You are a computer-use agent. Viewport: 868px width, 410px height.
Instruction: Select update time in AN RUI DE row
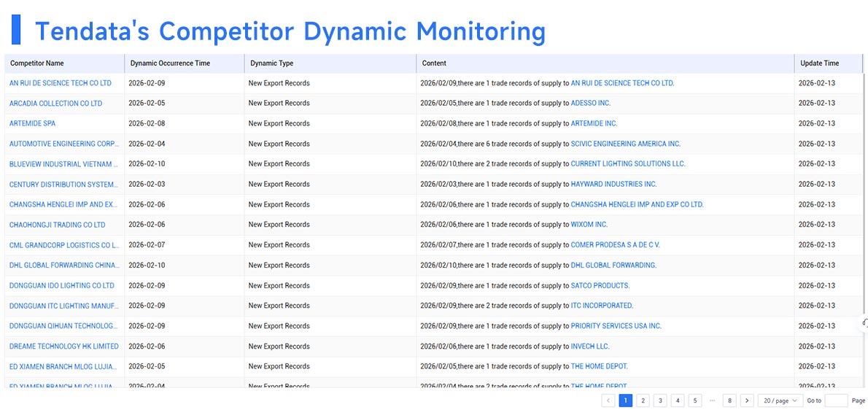tap(816, 83)
